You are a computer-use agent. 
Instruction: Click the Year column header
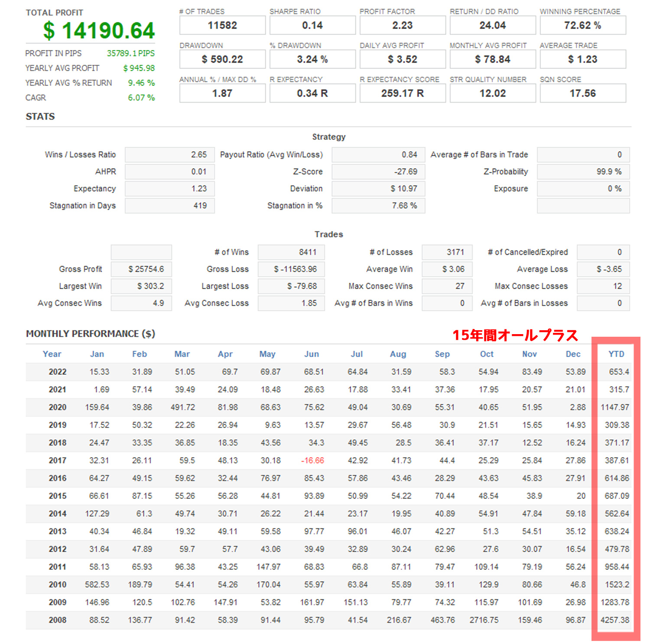pyautogui.click(x=52, y=354)
